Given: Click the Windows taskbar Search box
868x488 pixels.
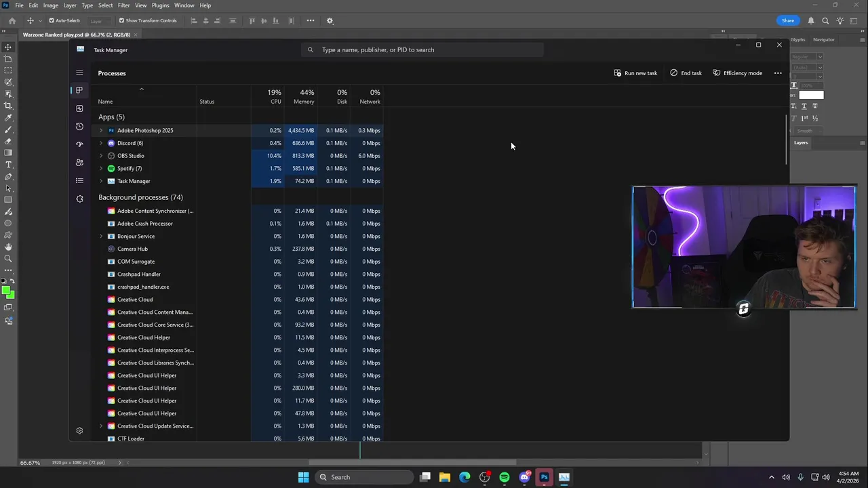Looking at the screenshot, I should 364,477.
